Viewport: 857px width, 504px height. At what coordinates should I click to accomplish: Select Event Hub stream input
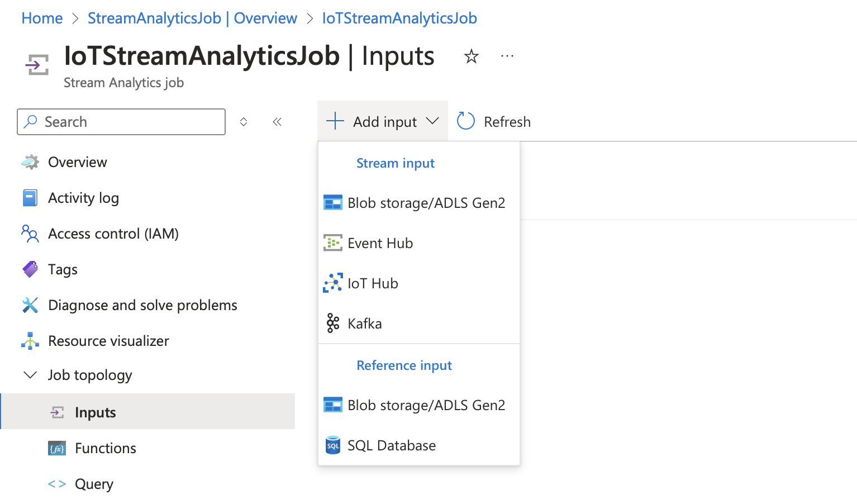pos(380,244)
